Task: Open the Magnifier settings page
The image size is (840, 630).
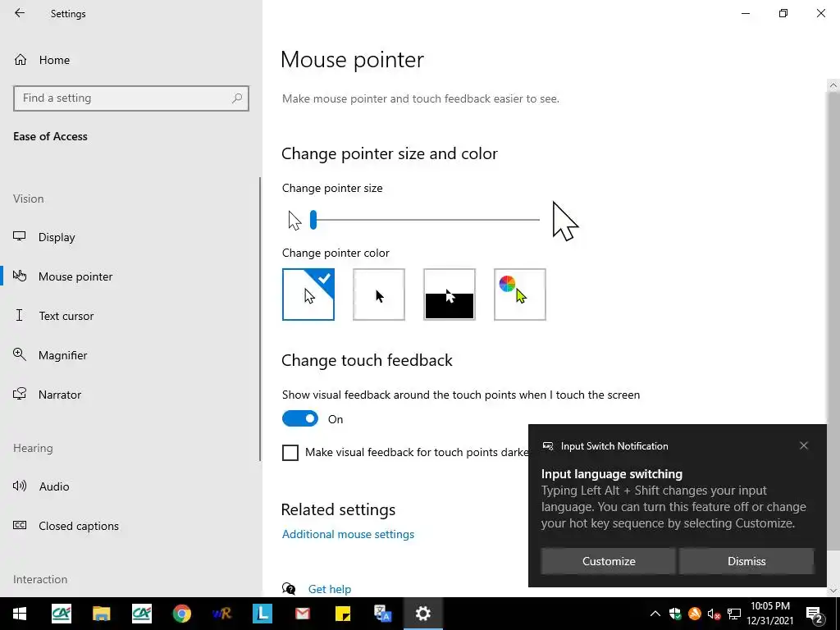Action: [x=62, y=355]
